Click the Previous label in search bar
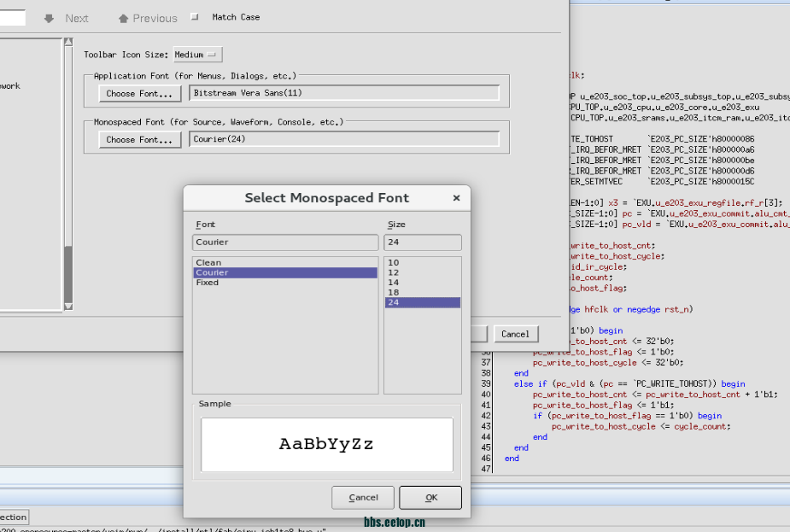790x532 pixels. point(155,19)
